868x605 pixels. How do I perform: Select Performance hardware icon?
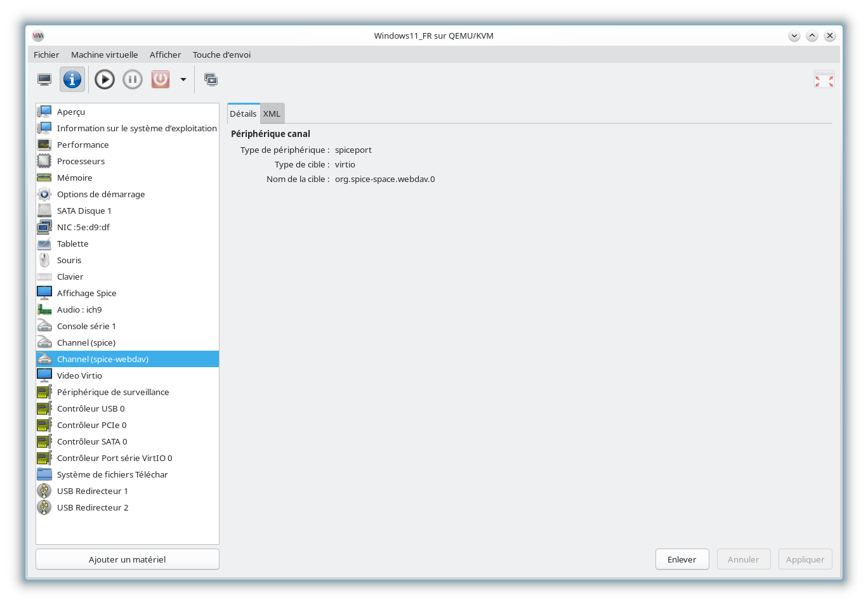point(44,145)
